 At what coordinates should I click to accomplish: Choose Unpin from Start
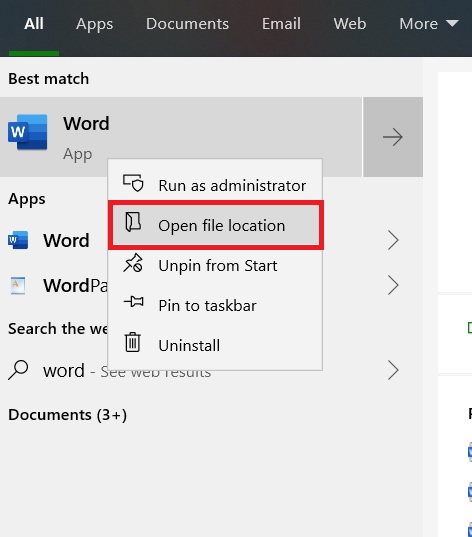[215, 265]
